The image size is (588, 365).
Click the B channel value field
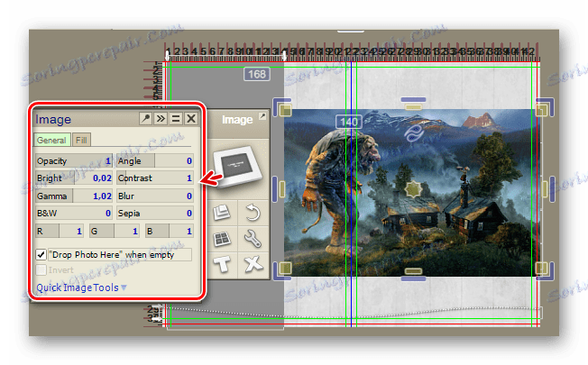(x=170, y=231)
